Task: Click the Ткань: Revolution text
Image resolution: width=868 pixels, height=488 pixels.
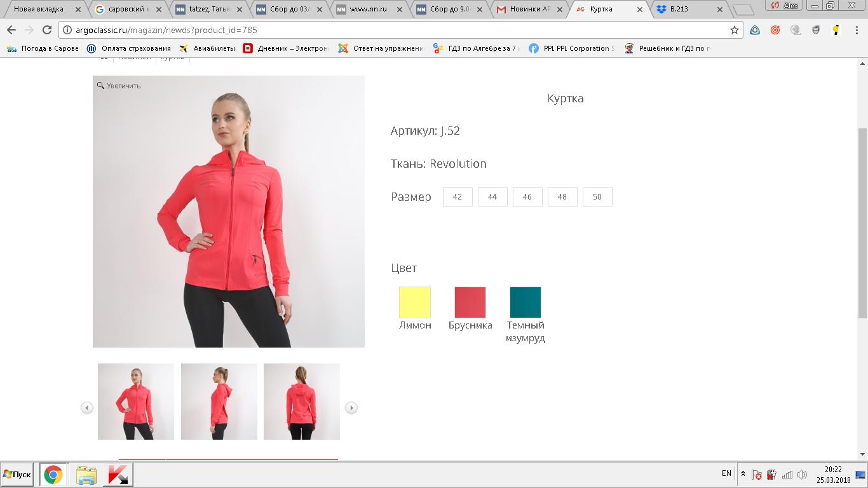Action: pyautogui.click(x=438, y=163)
